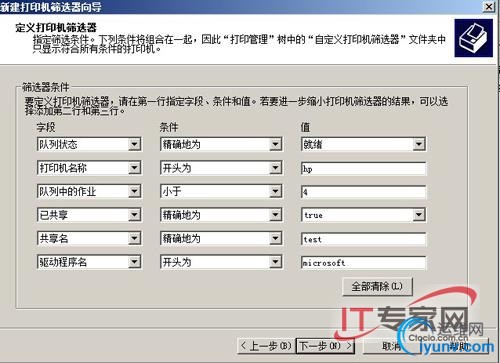Open the condition dropdown beside 驱动程序名
The height and width of the screenshot is (363, 500).
point(275,262)
